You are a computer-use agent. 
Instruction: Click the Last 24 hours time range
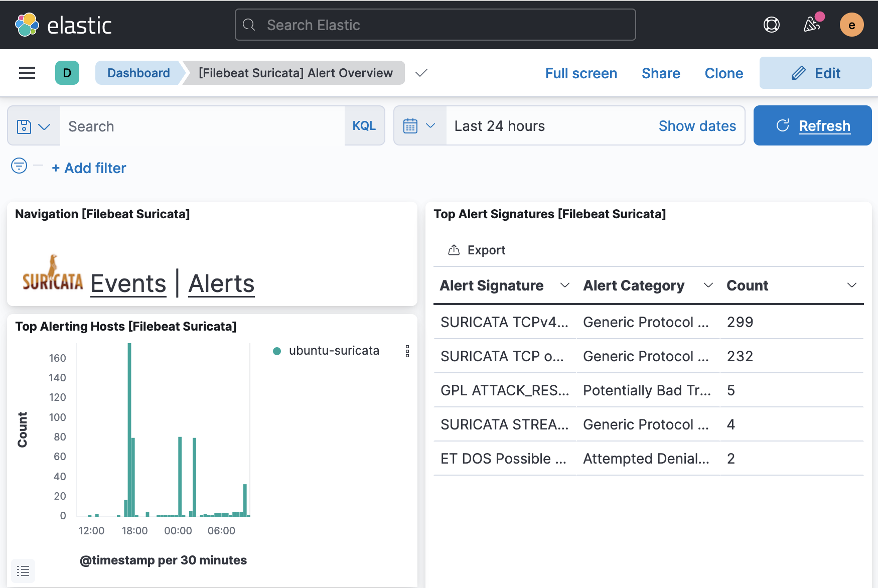pyautogui.click(x=499, y=126)
